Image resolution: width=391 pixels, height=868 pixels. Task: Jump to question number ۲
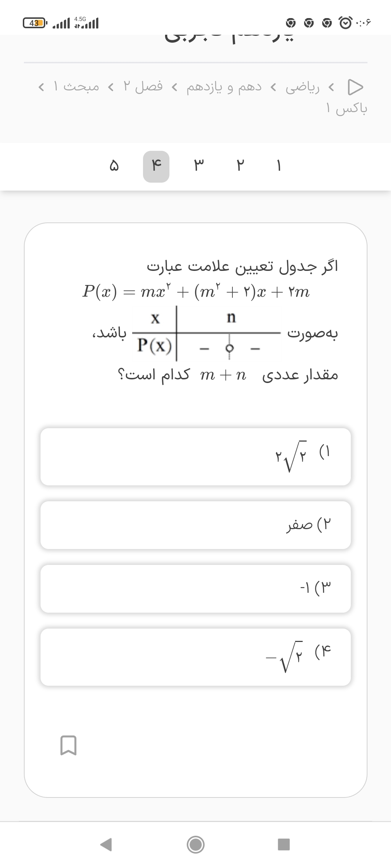(241, 166)
